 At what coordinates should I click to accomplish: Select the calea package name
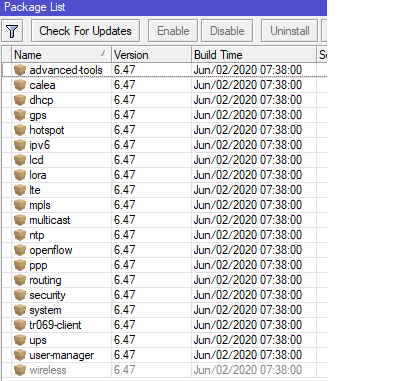pyautogui.click(x=42, y=85)
